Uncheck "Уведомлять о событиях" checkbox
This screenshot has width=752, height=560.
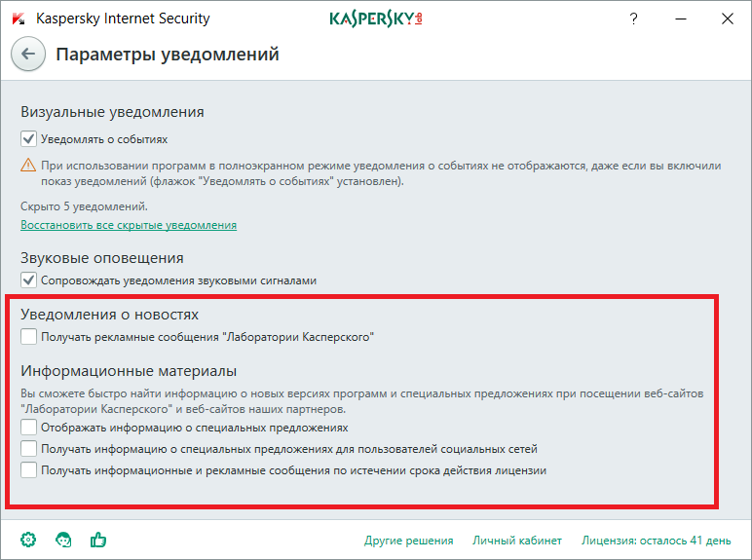[28, 139]
